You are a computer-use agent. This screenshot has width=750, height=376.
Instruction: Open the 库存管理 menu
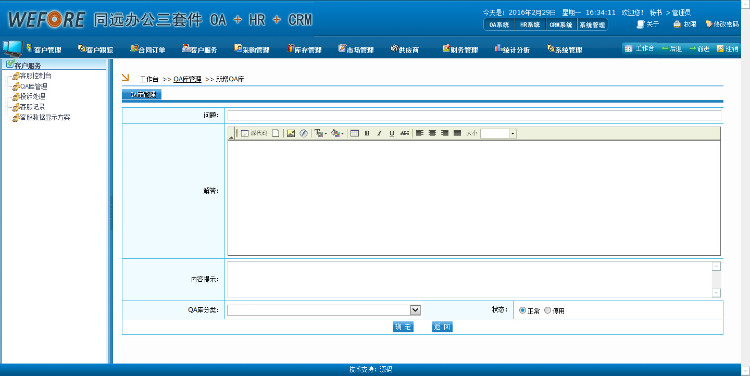[x=304, y=49]
